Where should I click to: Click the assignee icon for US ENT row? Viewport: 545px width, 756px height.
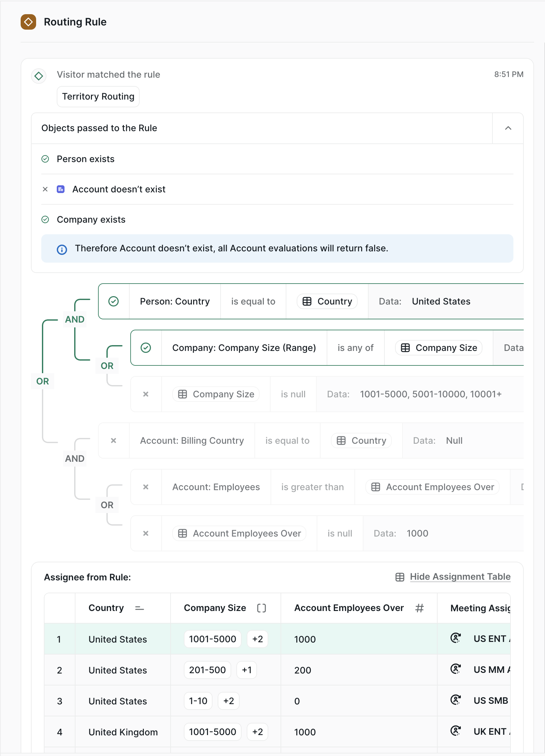point(455,638)
